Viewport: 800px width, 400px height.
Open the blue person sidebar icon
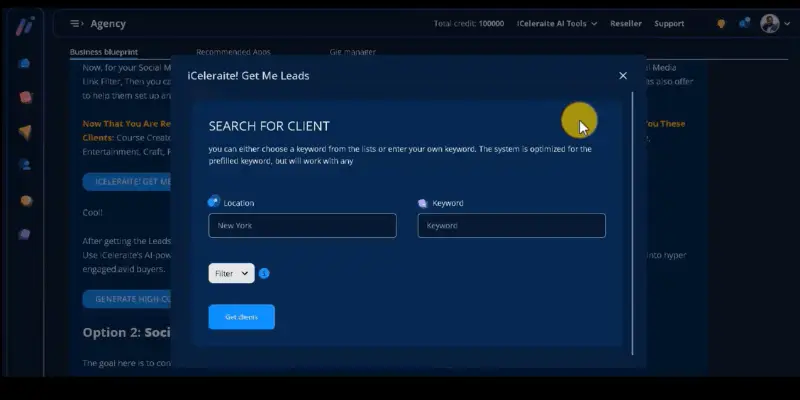(x=25, y=164)
